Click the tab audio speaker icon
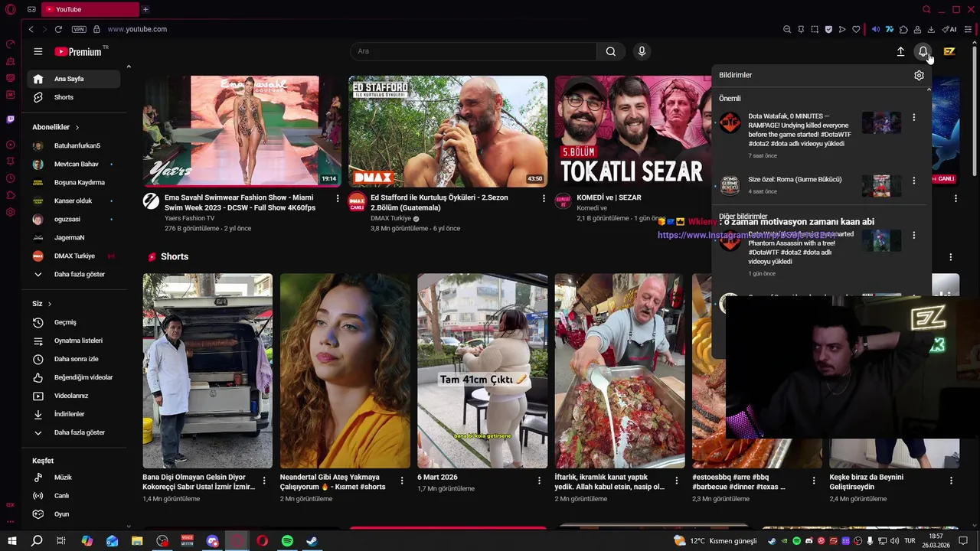The width and height of the screenshot is (980, 551). [x=876, y=29]
